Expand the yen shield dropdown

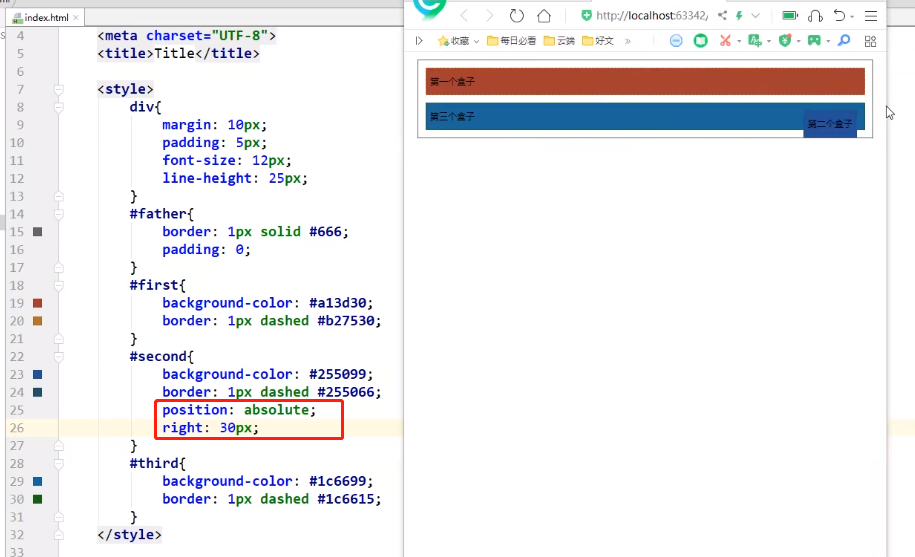pyautogui.click(x=798, y=41)
